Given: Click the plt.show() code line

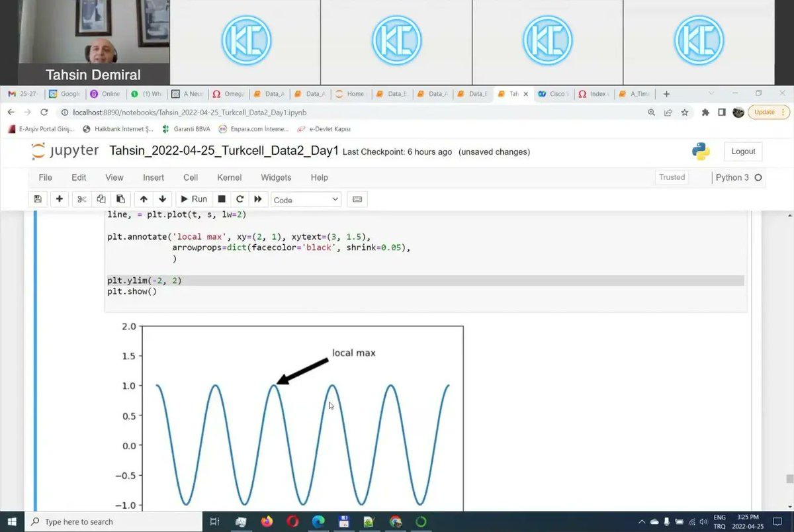Looking at the screenshot, I should (x=132, y=291).
